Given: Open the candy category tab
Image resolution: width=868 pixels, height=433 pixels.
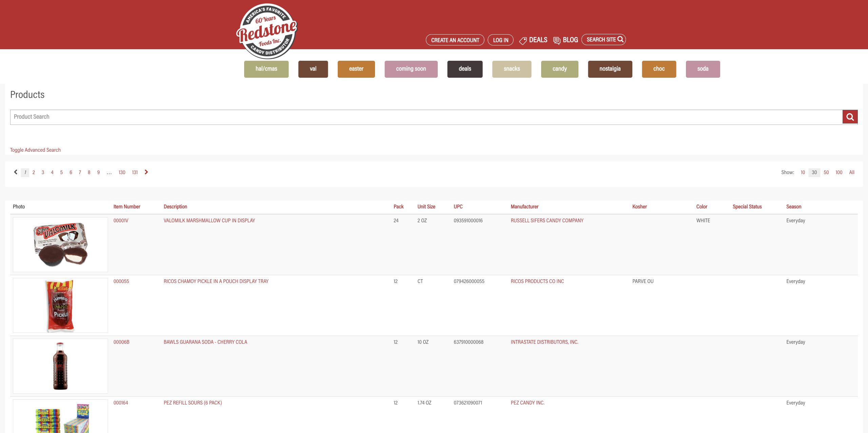Looking at the screenshot, I should tap(559, 69).
